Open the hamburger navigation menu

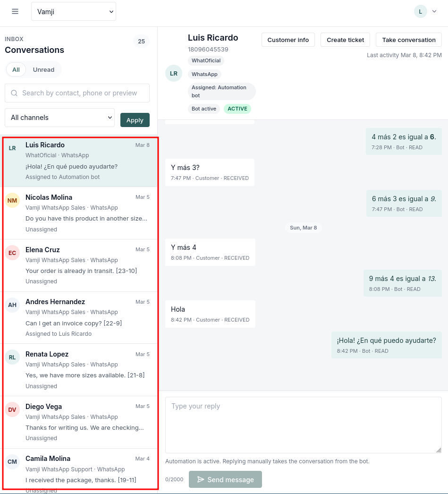pyautogui.click(x=15, y=11)
